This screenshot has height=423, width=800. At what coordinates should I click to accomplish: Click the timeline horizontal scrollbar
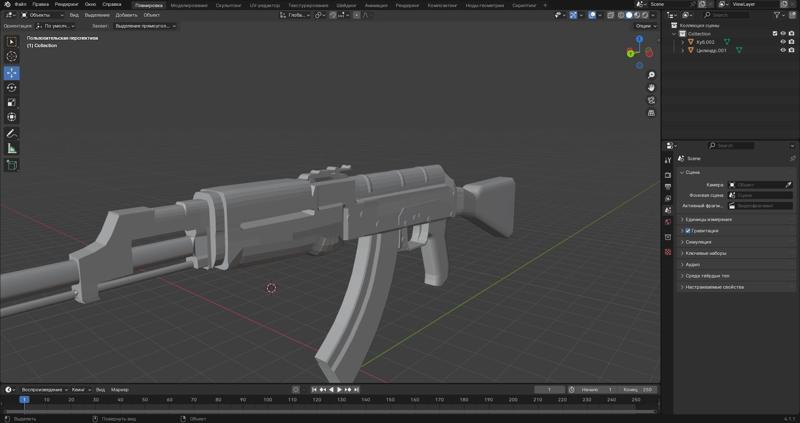click(330, 411)
